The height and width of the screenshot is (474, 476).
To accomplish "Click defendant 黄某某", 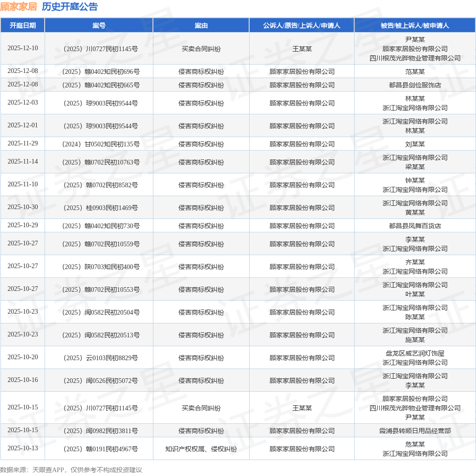I will pos(415,212).
